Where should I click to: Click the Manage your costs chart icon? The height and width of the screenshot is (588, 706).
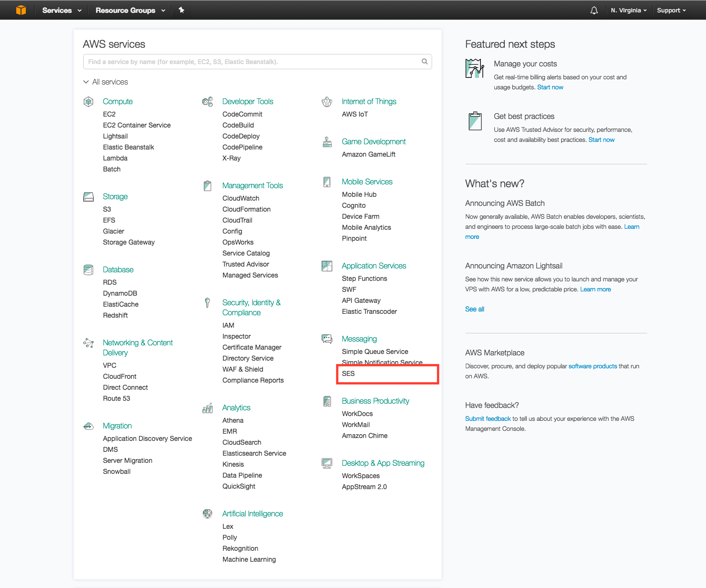(475, 68)
